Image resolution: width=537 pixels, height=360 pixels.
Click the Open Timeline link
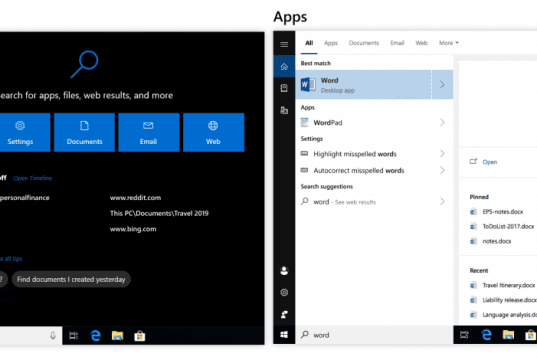coord(33,178)
